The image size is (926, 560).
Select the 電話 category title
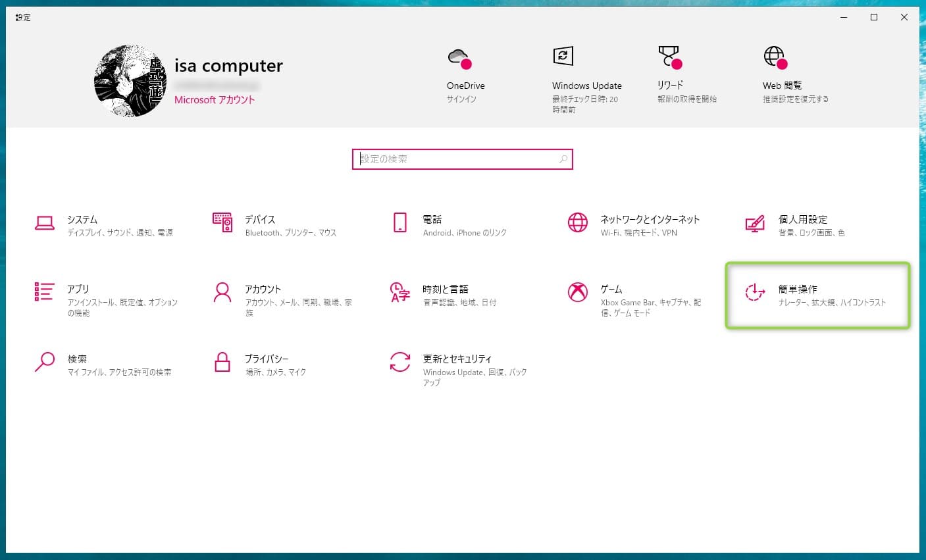tap(432, 219)
